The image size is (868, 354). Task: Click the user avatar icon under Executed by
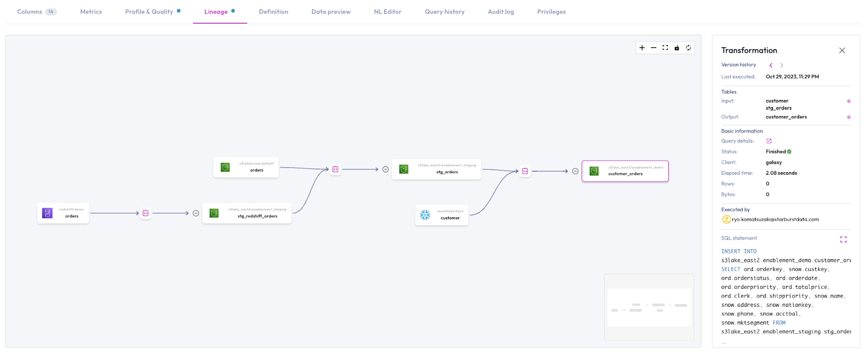(x=726, y=219)
